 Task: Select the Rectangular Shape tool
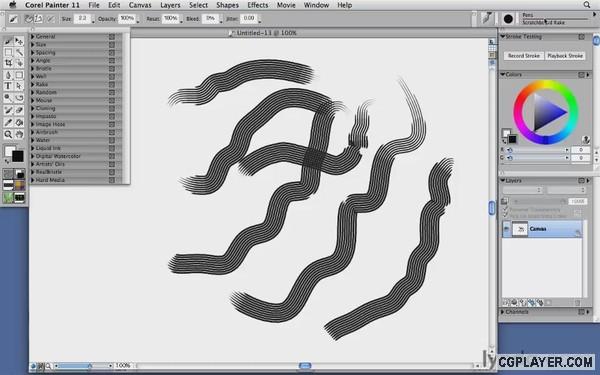coord(19,75)
